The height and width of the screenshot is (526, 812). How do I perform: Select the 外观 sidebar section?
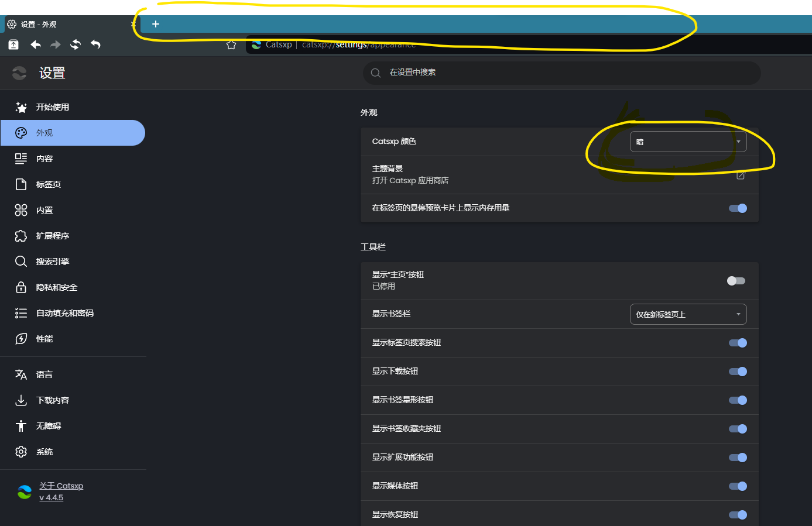pyautogui.click(x=73, y=133)
